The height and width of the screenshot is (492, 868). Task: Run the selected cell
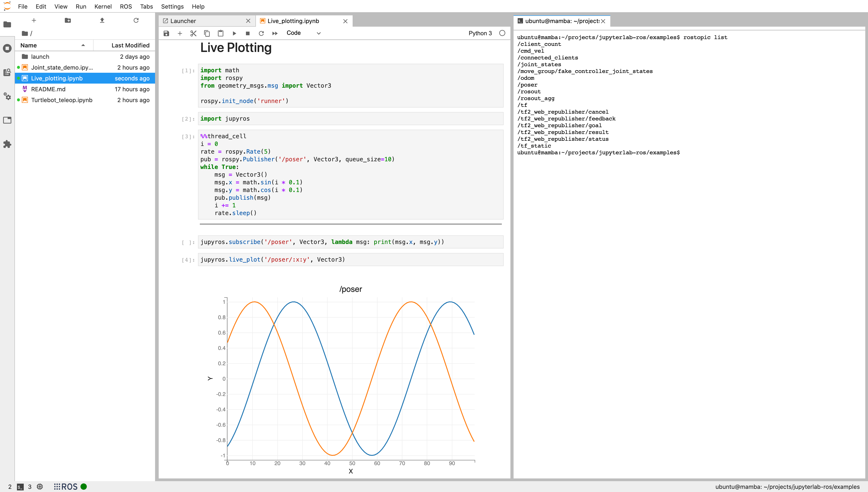pos(234,33)
